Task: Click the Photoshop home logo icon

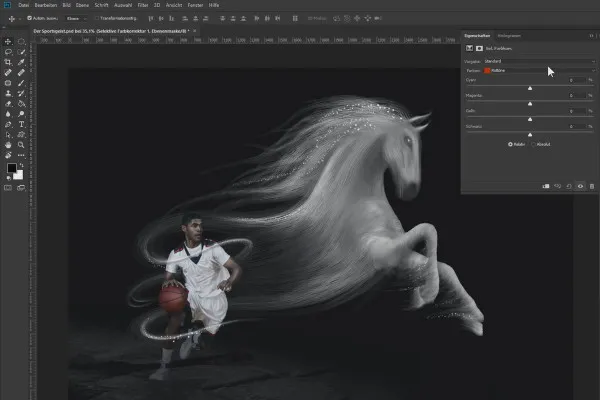Action: pos(7,5)
